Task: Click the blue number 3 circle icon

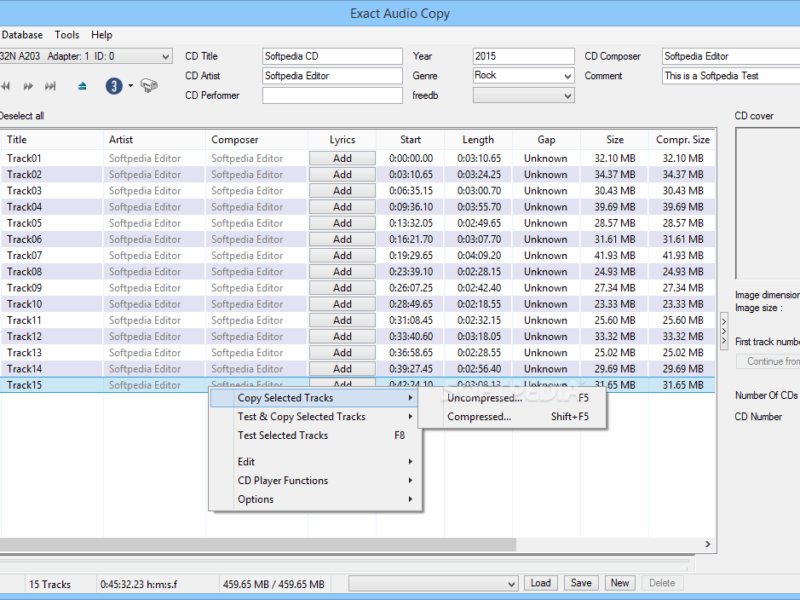Action: (x=114, y=86)
